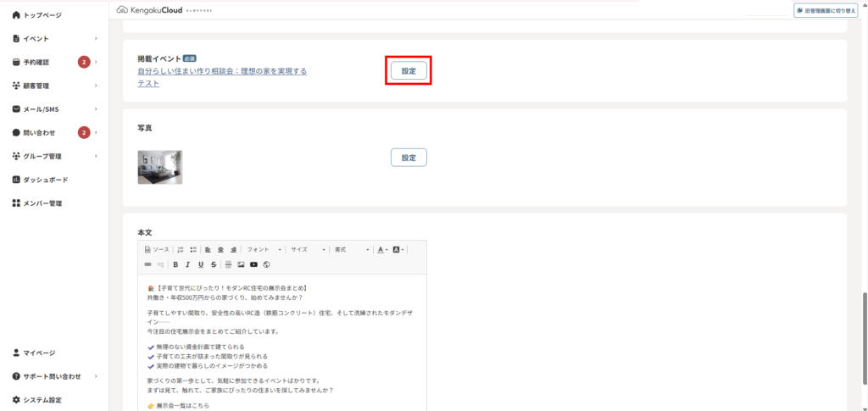Open the 自分らしい住まい作り相談会 event link

point(222,71)
